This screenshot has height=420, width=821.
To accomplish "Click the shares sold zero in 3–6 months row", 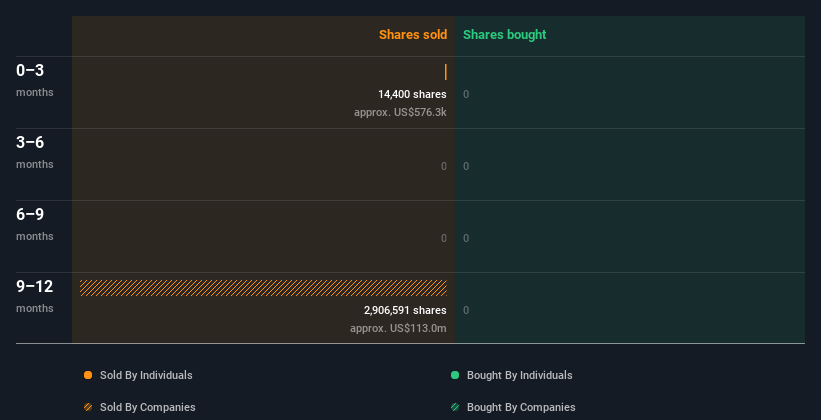I will tap(444, 167).
